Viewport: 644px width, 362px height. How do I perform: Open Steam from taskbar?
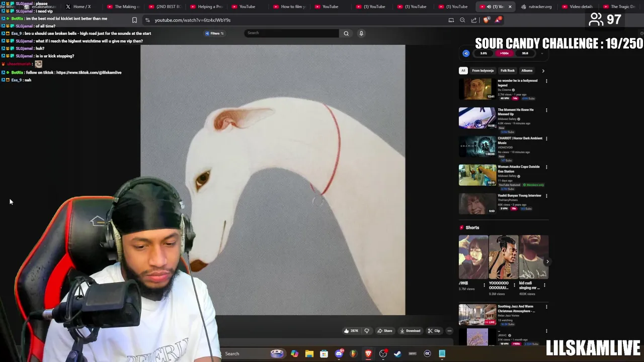(397, 353)
